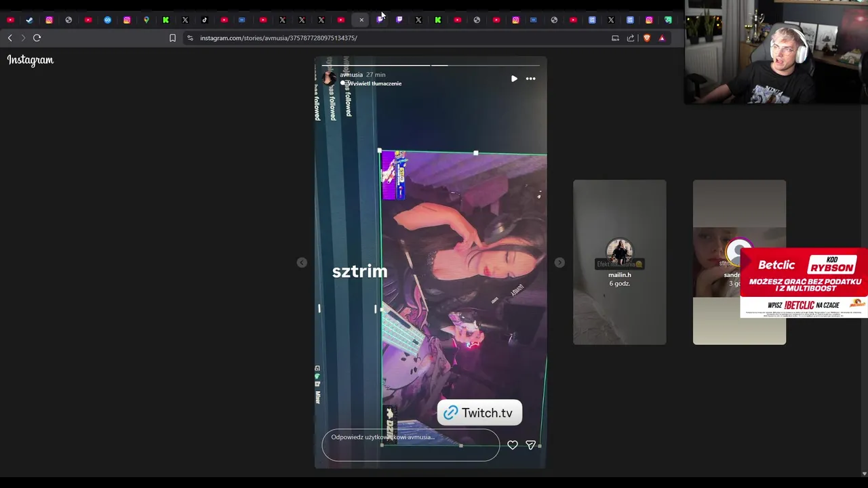The height and width of the screenshot is (488, 868).
Task: Switch to the Twitch tab under the cursor
Action: click(380, 20)
